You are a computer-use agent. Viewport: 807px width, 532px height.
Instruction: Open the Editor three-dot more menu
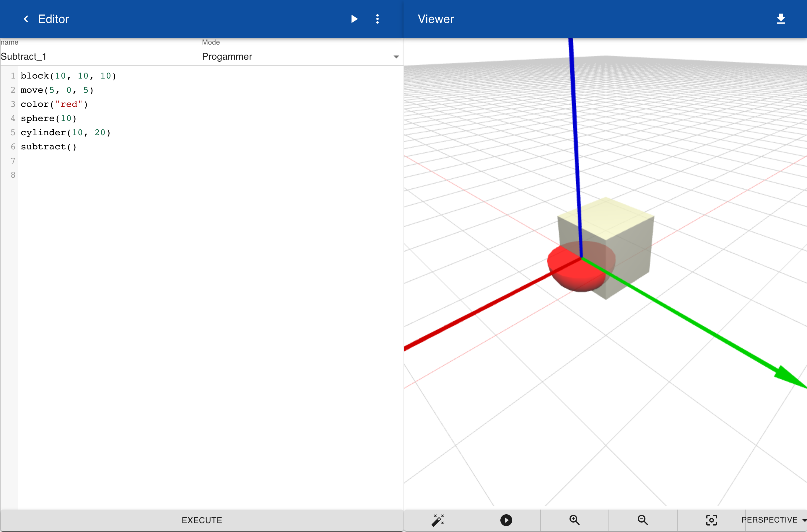pos(377,19)
